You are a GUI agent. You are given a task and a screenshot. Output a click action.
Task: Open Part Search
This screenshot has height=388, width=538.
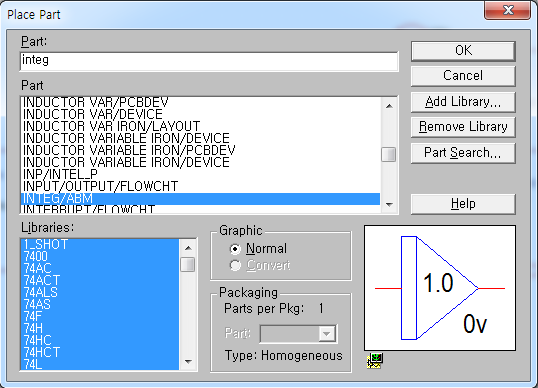[463, 153]
